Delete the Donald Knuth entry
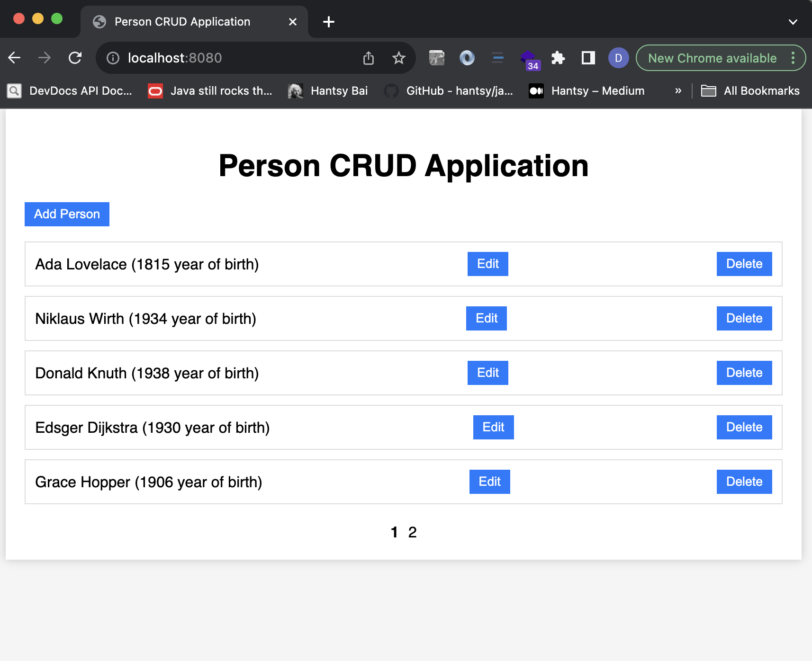Viewport: 812px width, 661px height. point(744,373)
